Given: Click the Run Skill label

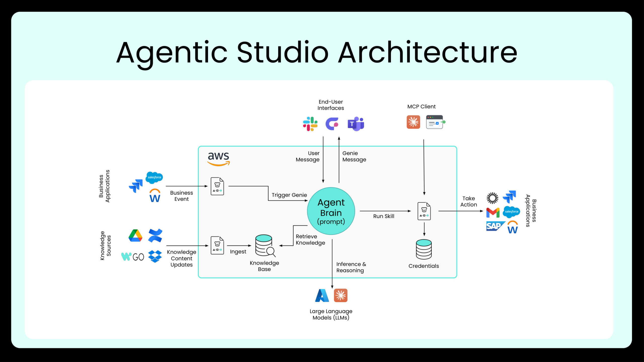Looking at the screenshot, I should coord(384,216).
